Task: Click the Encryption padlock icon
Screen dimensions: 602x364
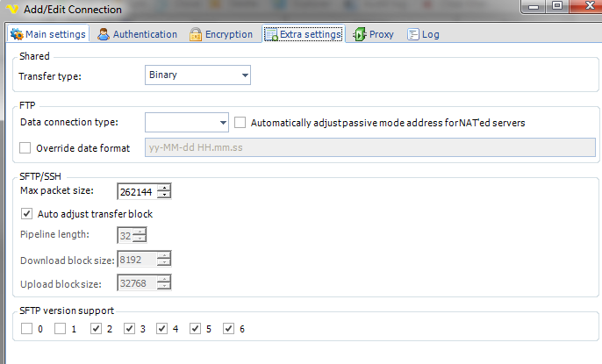Action: tap(196, 35)
